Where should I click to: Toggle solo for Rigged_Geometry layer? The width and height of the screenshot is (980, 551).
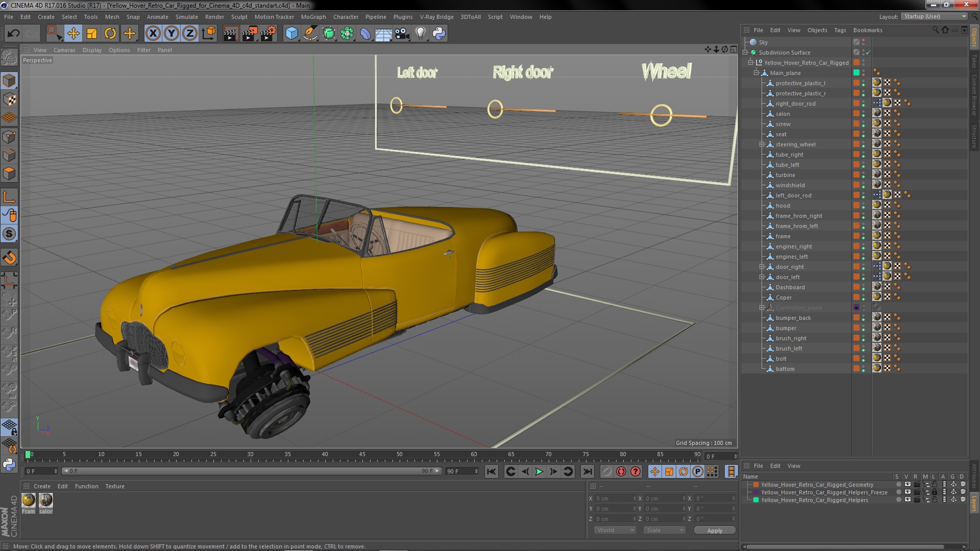(x=898, y=485)
